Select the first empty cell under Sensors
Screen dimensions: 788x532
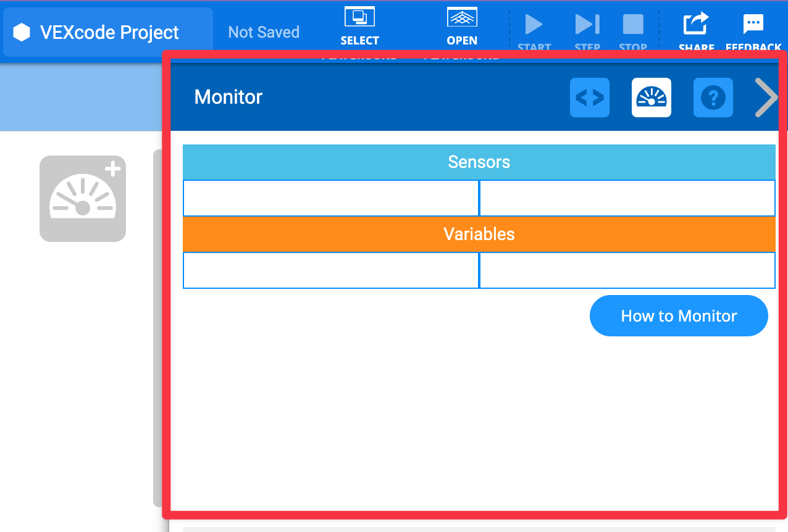coord(331,198)
